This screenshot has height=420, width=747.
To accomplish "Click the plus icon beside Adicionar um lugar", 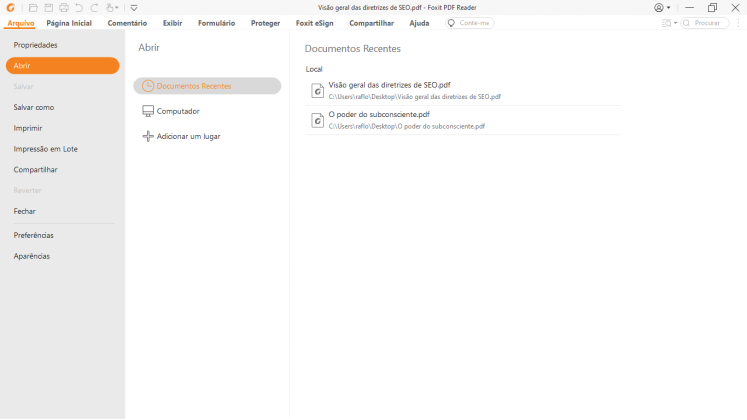I will (148, 136).
